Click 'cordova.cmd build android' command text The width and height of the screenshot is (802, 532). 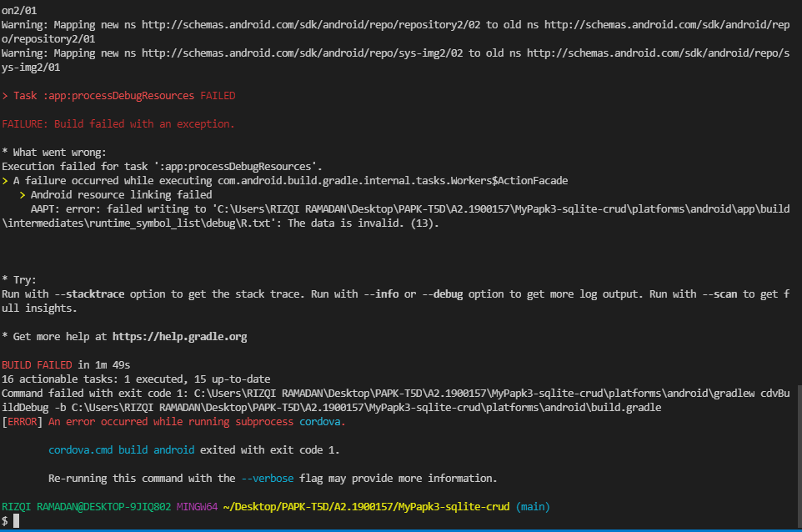(121, 450)
